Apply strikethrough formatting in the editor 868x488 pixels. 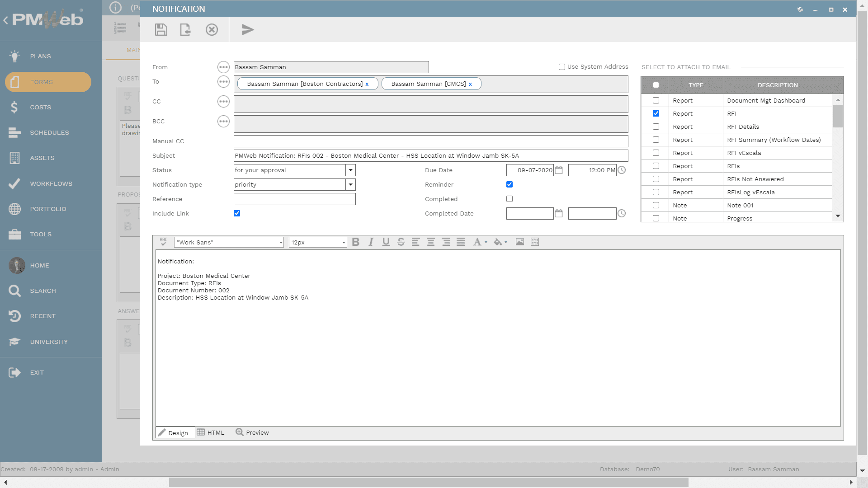(x=401, y=242)
